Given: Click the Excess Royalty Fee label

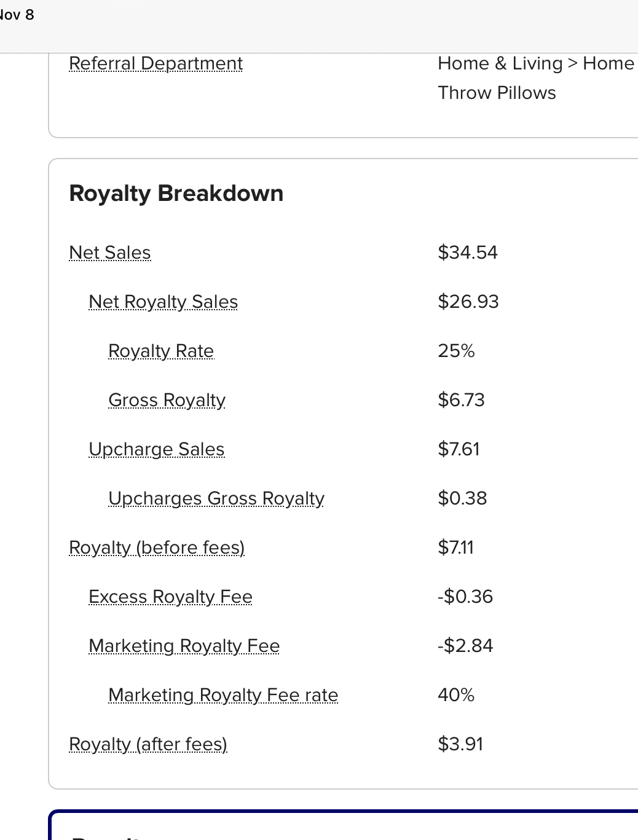Looking at the screenshot, I should click(x=170, y=597).
